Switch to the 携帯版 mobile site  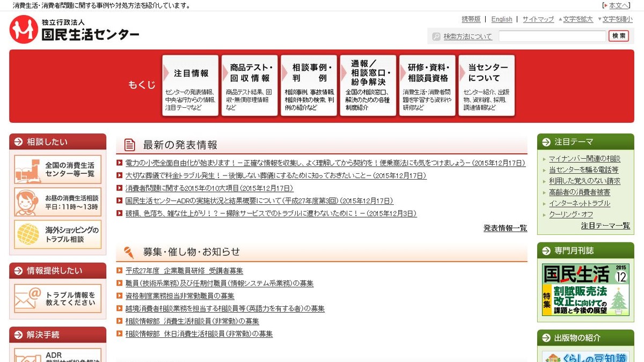click(471, 19)
